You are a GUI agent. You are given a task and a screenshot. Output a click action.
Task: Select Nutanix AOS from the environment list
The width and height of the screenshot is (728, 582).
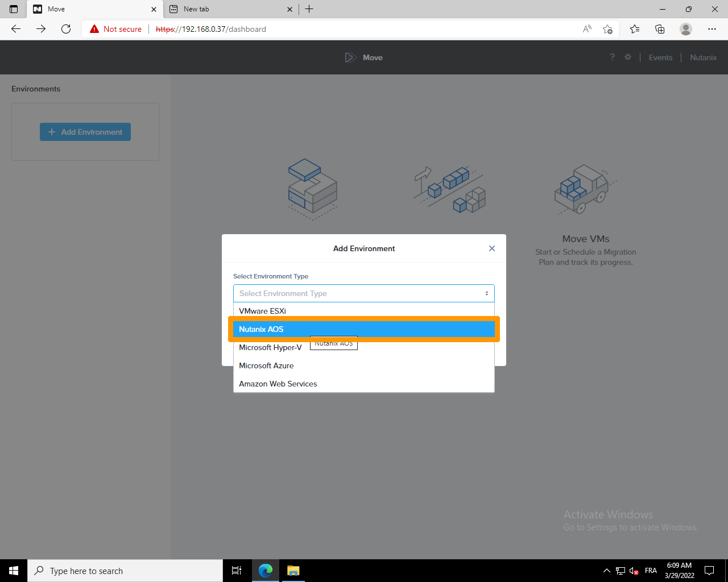pyautogui.click(x=363, y=329)
